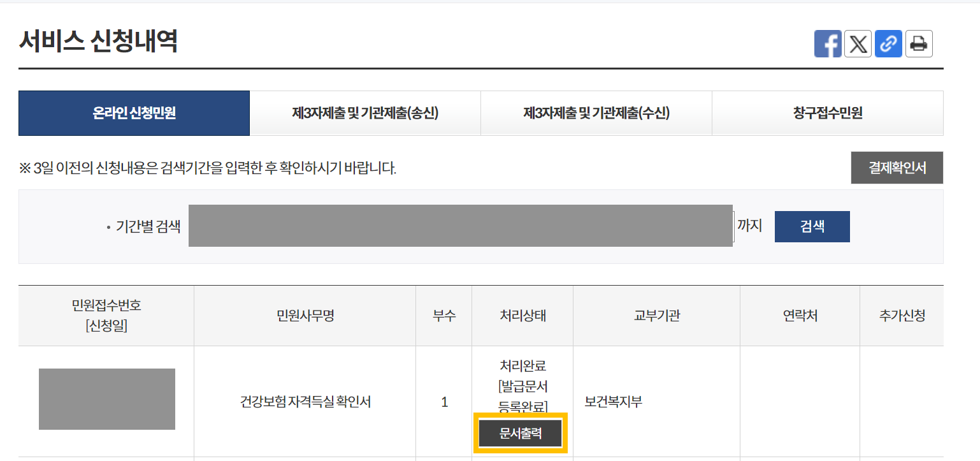Switch to the 온라인 신청민원 tab

point(134,113)
